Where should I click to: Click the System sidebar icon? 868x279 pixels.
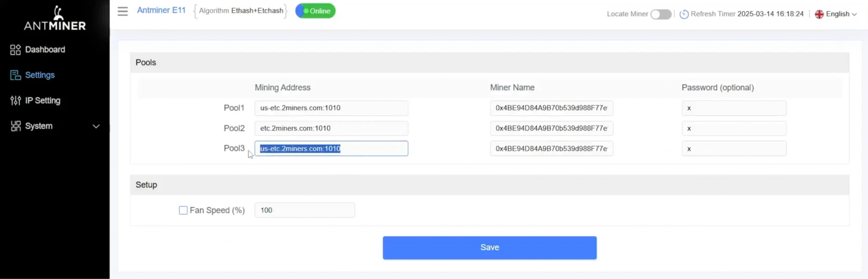pos(15,126)
